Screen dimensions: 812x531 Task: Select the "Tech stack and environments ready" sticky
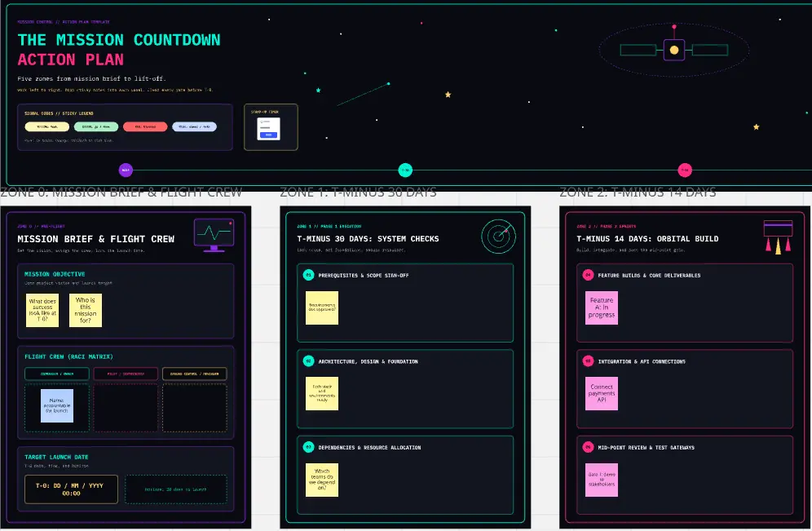click(322, 394)
